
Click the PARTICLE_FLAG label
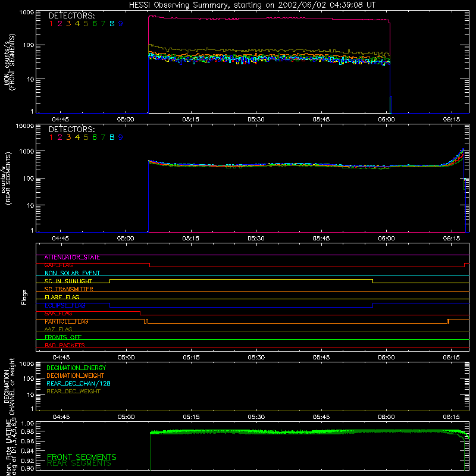67,321
